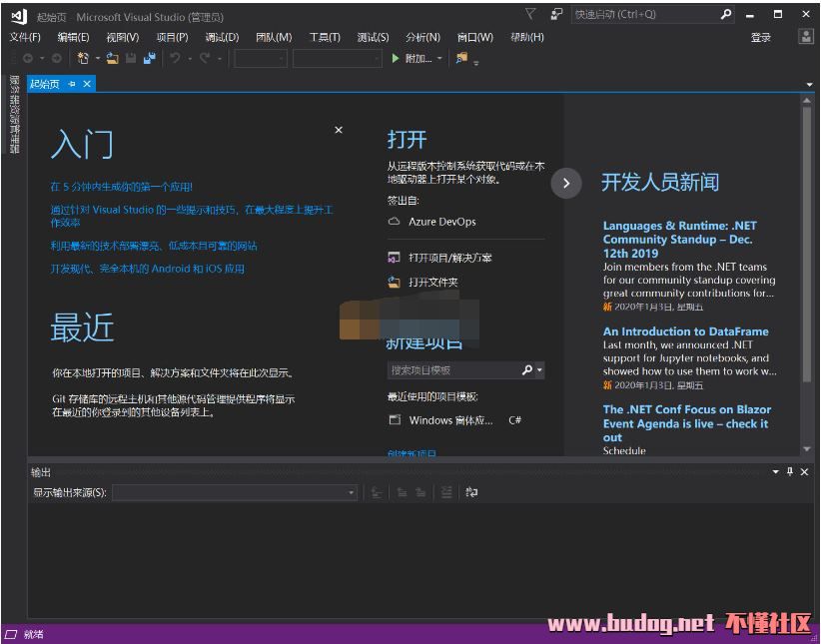Click the search magnifier in 搜索项目模板 box
The width and height of the screenshot is (821, 644).
pyautogui.click(x=527, y=370)
